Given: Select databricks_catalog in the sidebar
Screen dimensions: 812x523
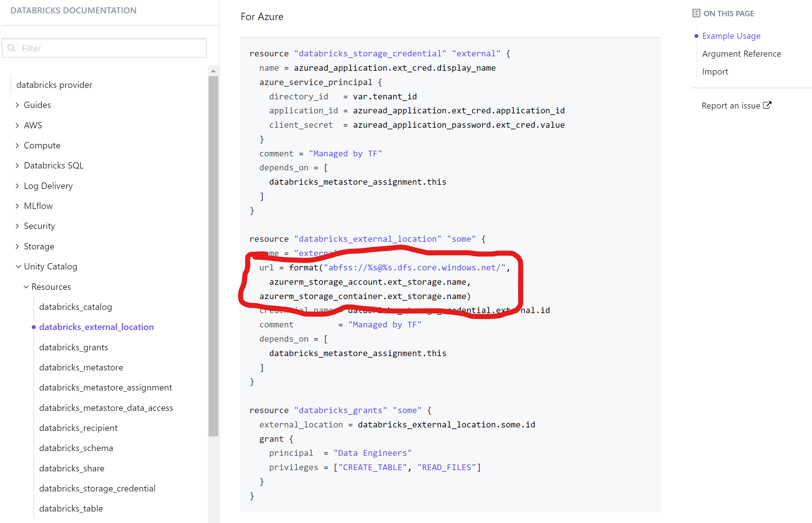Looking at the screenshot, I should 76,307.
